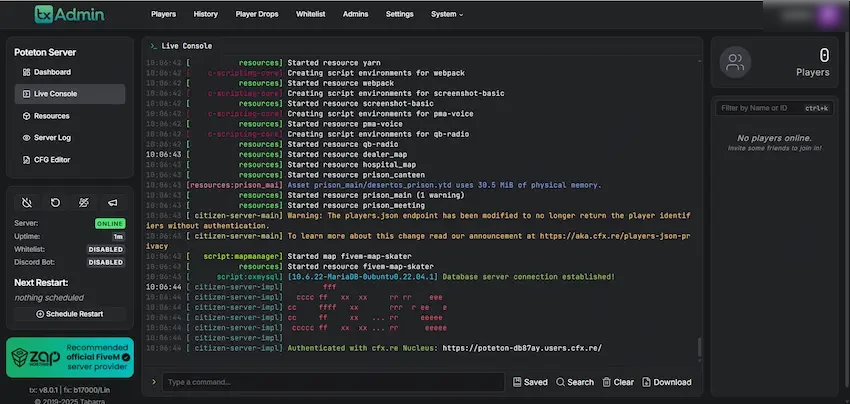This screenshot has width=850, height=404.
Task: Click the txAdmin logo
Action: pos(69,14)
